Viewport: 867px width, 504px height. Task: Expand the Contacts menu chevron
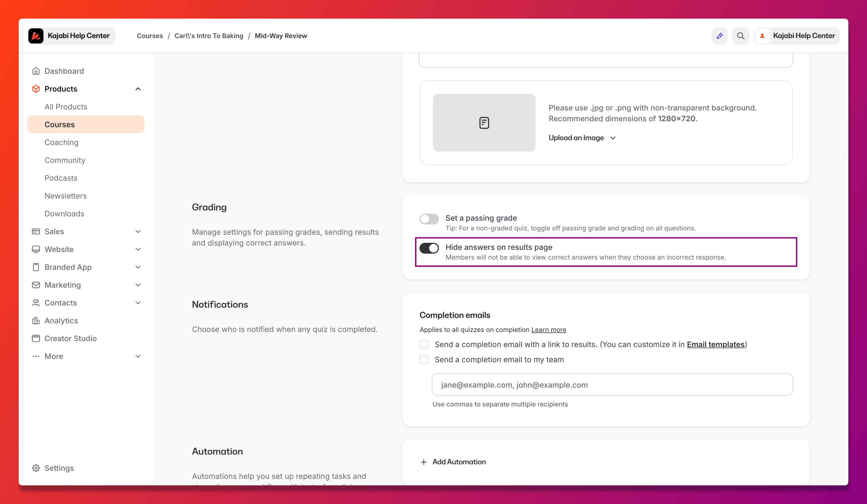(x=138, y=303)
